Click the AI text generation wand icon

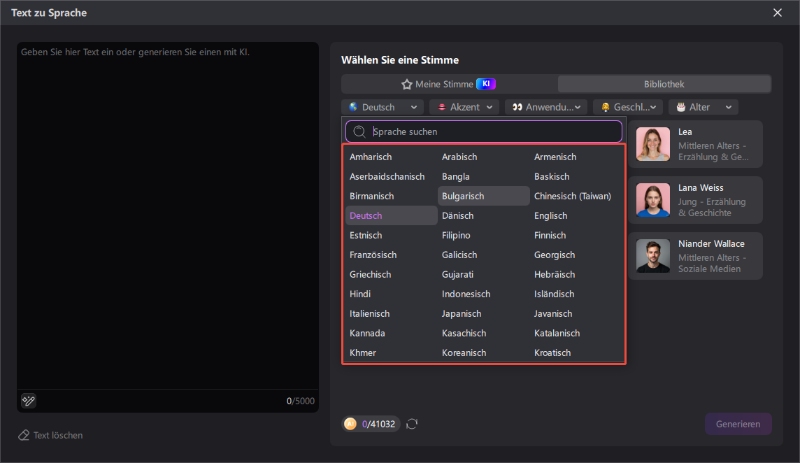point(29,401)
